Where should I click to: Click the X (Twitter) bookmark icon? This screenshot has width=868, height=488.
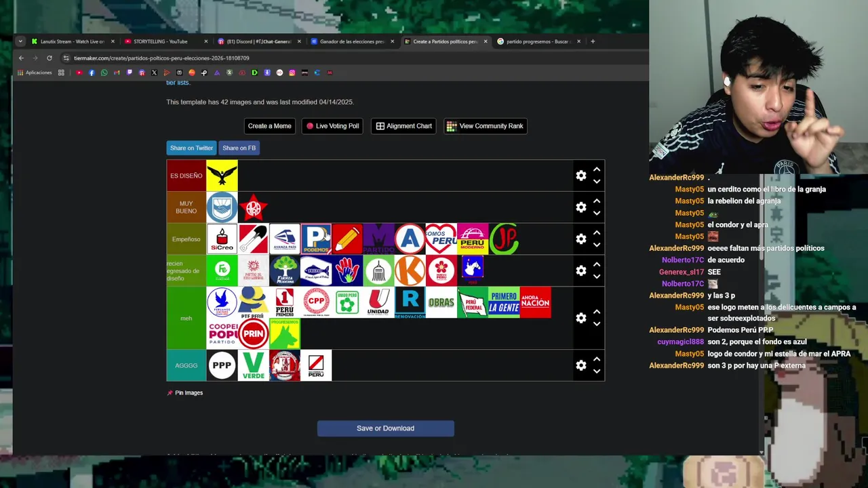click(x=154, y=73)
